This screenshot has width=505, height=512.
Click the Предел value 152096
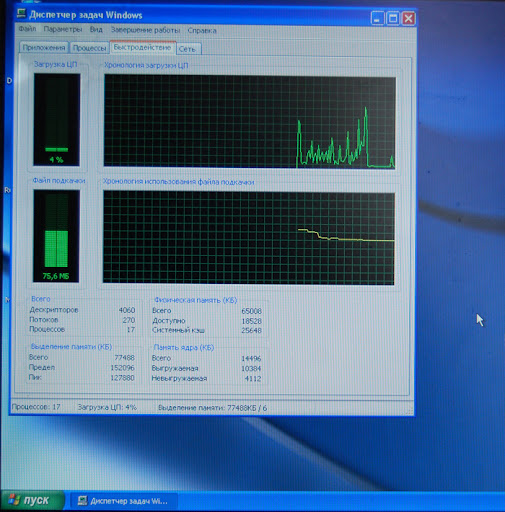[123, 368]
